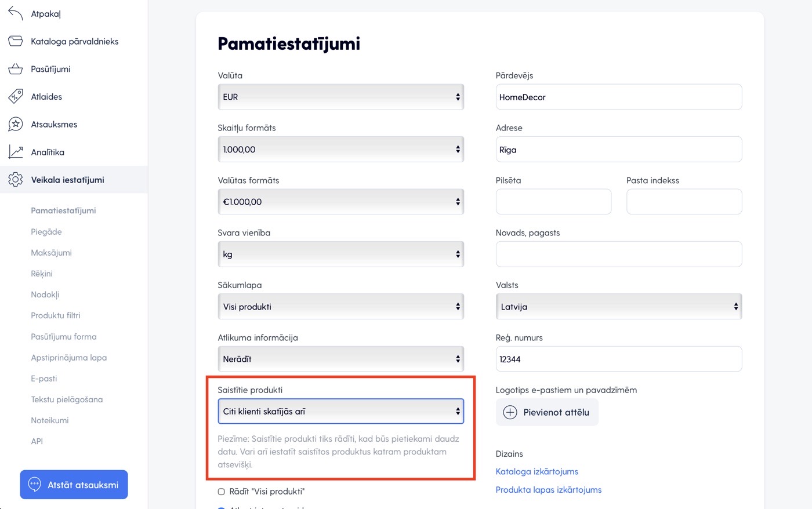Screen dimensions: 812x509
Task: Select the Nodokļi submenu item
Action: [x=45, y=295]
